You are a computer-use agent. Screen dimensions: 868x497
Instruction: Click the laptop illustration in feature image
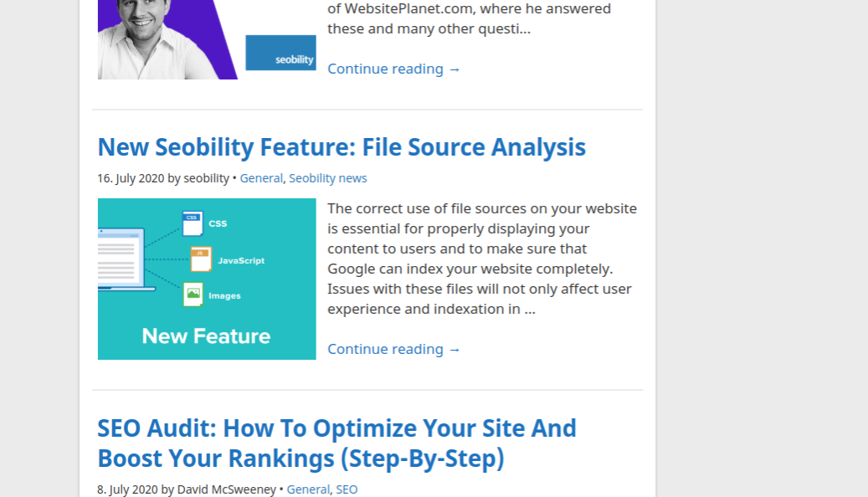point(125,259)
